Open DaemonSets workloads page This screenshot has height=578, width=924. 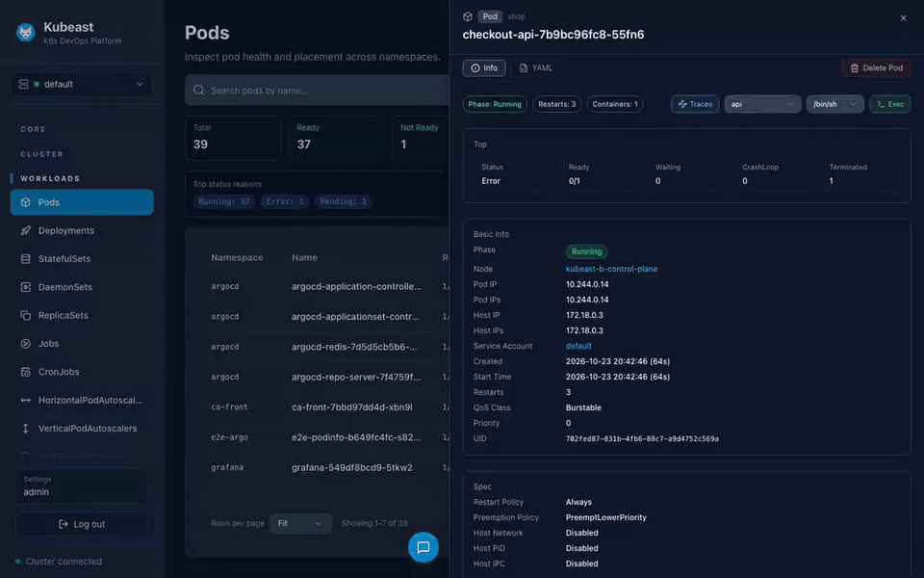(x=82, y=287)
